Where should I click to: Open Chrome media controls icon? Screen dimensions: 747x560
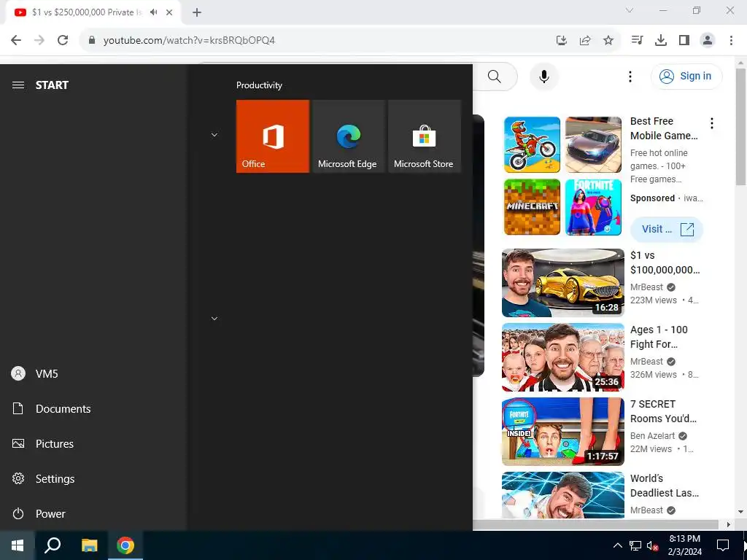(637, 41)
